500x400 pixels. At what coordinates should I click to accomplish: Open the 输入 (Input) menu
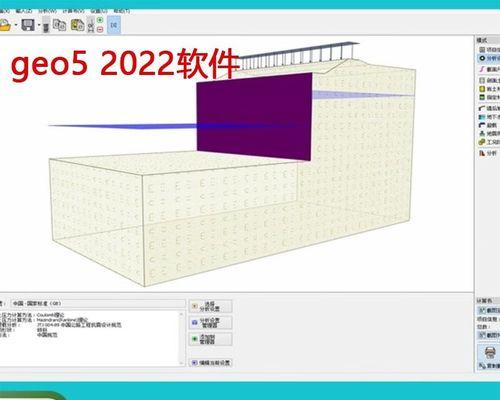click(x=24, y=11)
